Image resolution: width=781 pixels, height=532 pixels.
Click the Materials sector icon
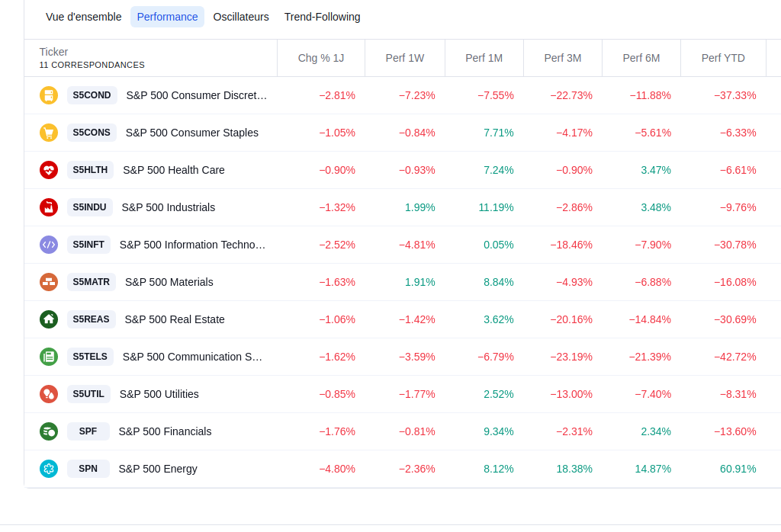49,282
